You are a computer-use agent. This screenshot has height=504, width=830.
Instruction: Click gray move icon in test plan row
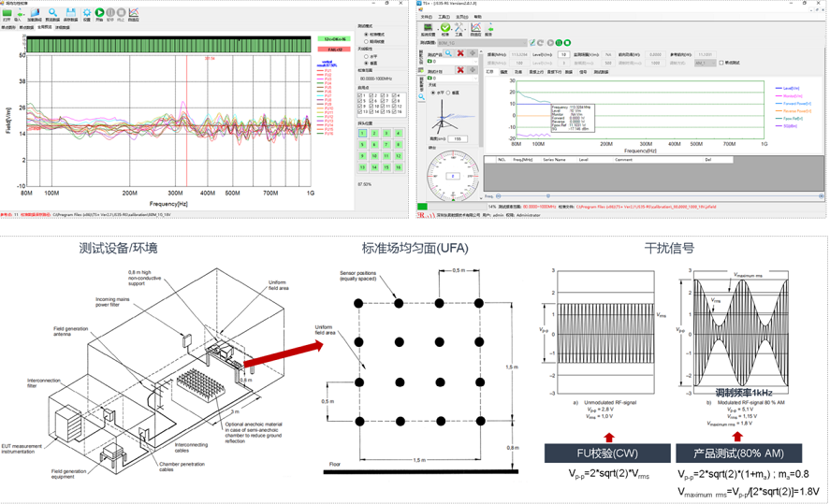(473, 70)
